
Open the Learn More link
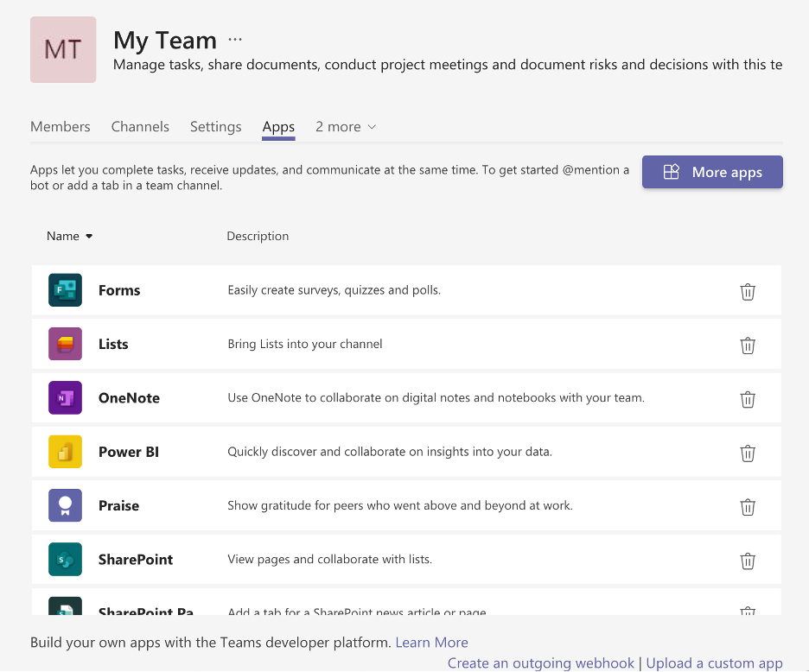point(432,642)
